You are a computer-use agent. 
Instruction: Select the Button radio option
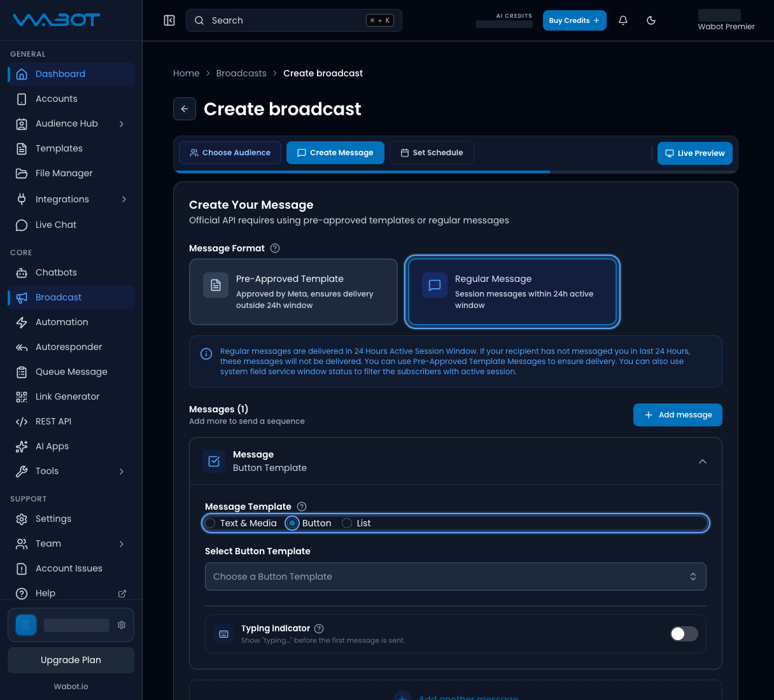click(x=292, y=523)
